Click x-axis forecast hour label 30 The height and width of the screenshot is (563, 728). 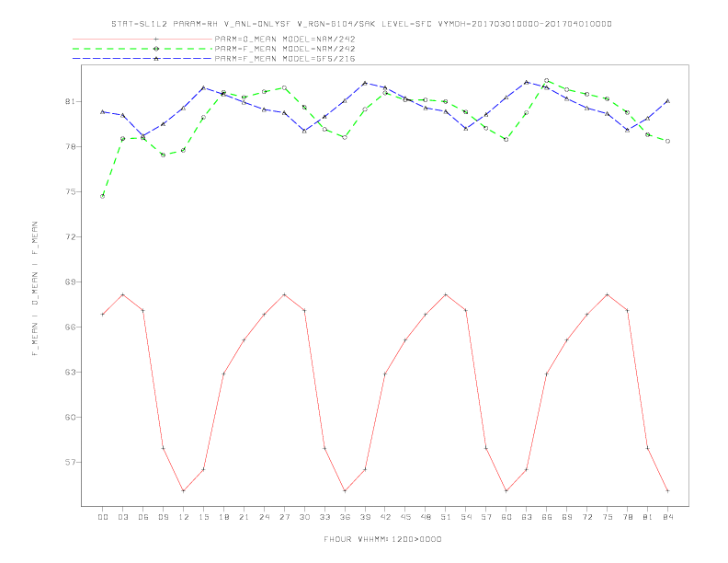coord(304,517)
